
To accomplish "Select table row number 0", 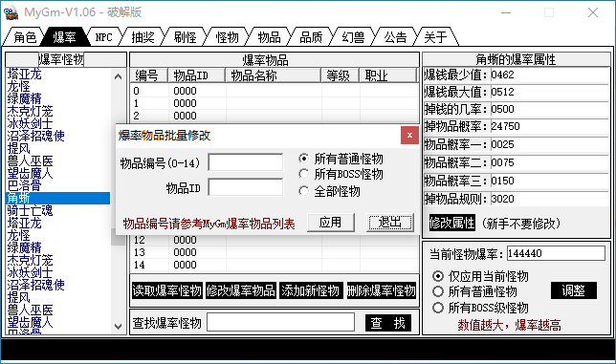I will (274, 91).
